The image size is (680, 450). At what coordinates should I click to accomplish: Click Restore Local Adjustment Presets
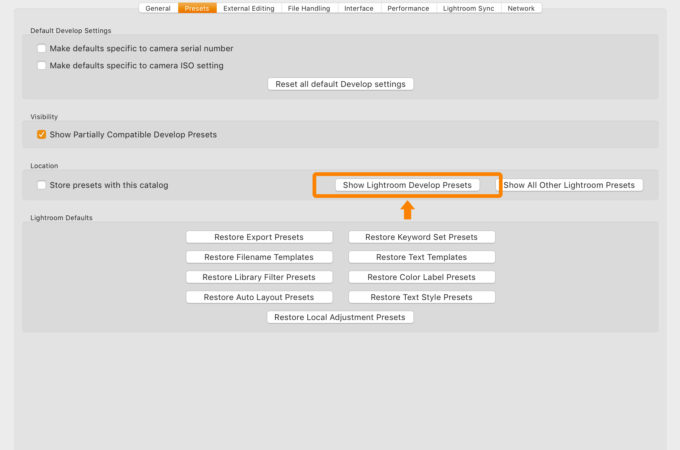click(340, 317)
